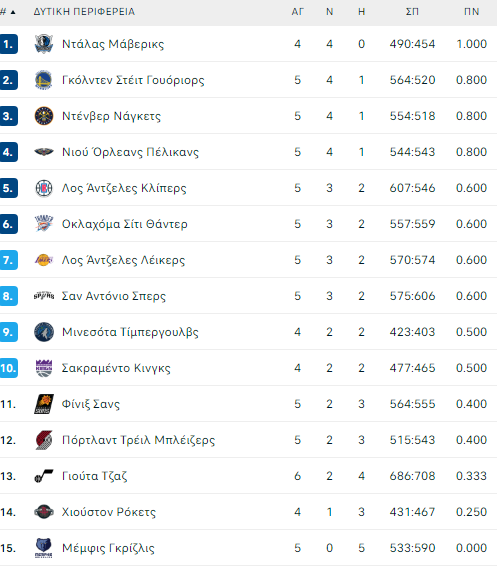The image size is (497, 567).
Task: Click the Golden State Warriors logo
Action: (x=44, y=80)
